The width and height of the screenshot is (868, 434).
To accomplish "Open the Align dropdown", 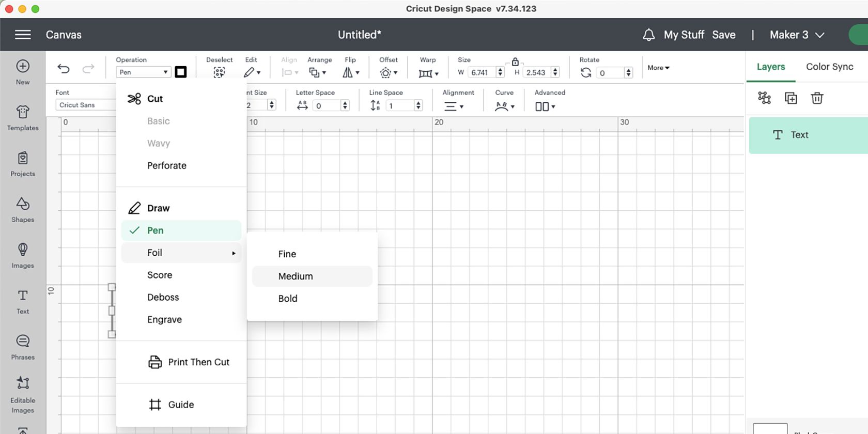I will [290, 73].
